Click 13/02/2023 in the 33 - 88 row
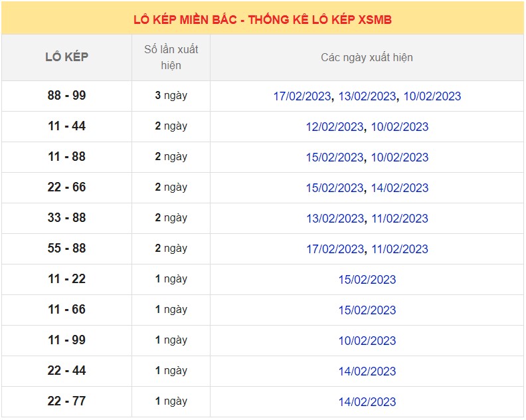 pos(334,219)
